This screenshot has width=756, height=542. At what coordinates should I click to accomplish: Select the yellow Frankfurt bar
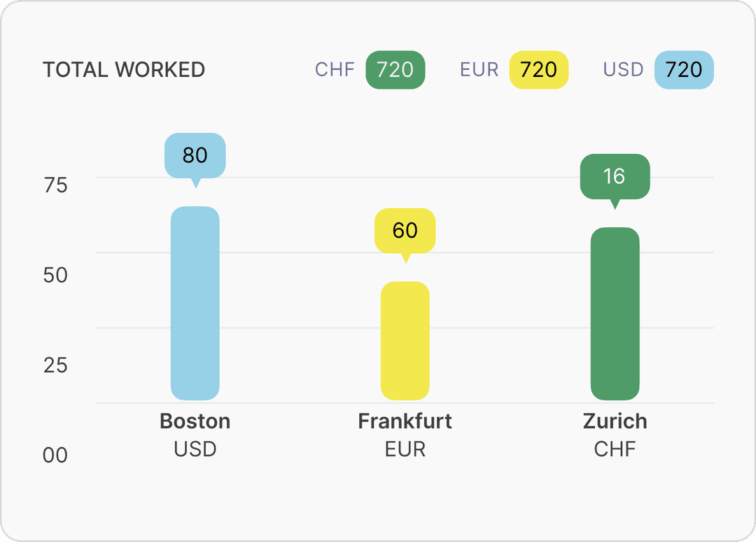[x=405, y=341]
